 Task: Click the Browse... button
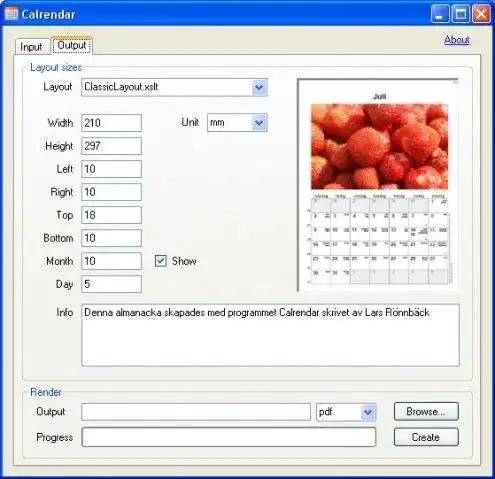point(426,411)
